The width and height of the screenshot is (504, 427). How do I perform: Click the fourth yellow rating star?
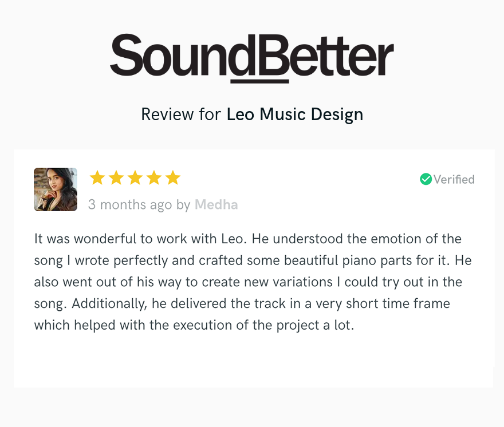click(154, 177)
